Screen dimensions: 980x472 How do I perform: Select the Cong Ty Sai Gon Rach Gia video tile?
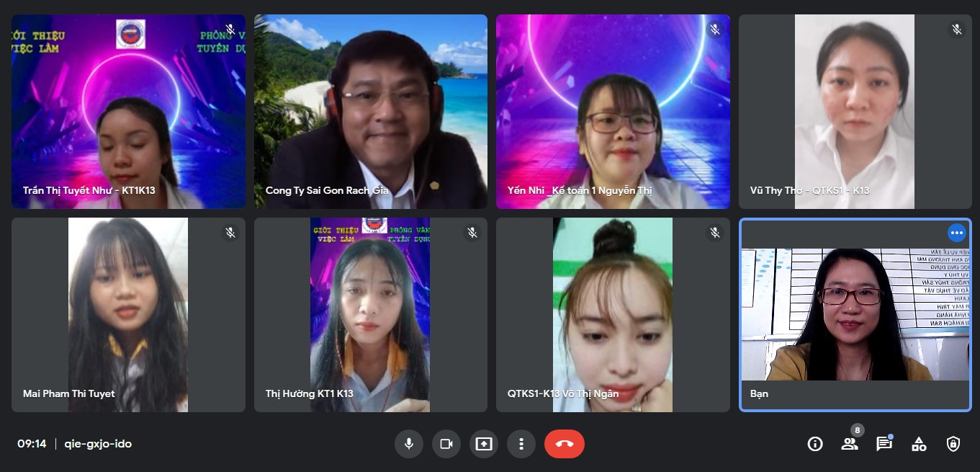point(370,112)
